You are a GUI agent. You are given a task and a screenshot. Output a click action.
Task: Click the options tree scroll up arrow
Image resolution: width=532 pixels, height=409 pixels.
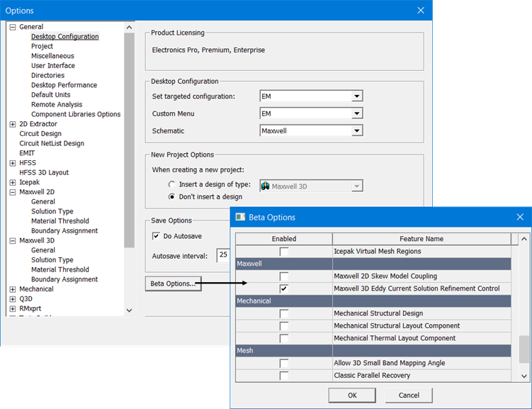point(129,28)
